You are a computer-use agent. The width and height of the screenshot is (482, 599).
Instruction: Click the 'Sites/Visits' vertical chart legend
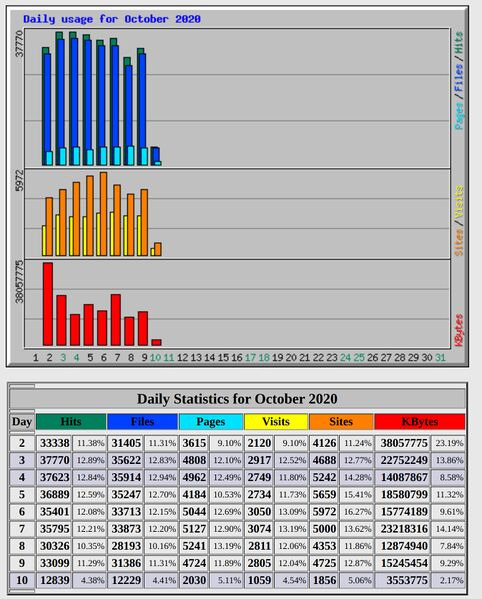pos(459,220)
